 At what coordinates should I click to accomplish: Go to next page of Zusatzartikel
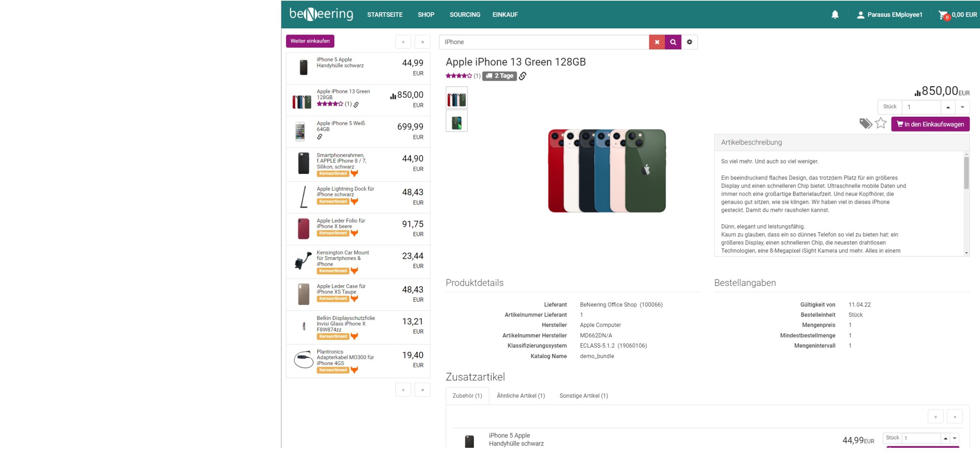[x=955, y=416]
